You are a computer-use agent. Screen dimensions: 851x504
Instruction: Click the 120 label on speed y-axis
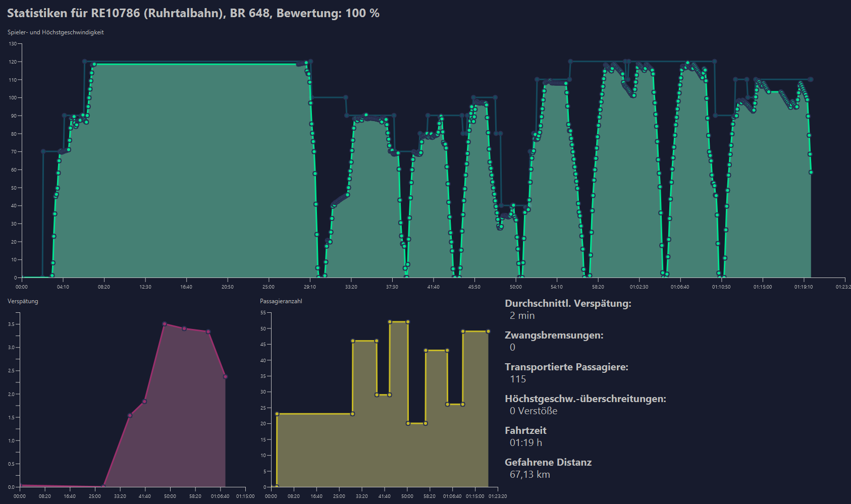click(13, 62)
